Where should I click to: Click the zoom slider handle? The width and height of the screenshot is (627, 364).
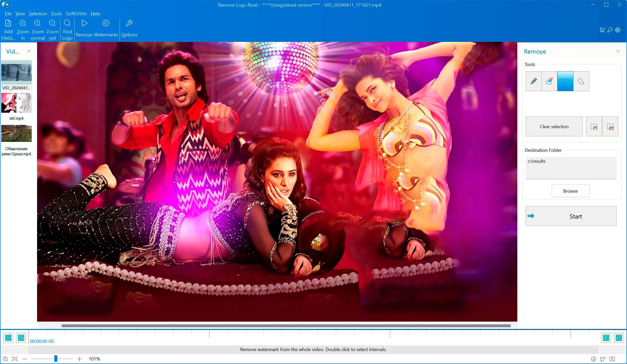pyautogui.click(x=56, y=359)
